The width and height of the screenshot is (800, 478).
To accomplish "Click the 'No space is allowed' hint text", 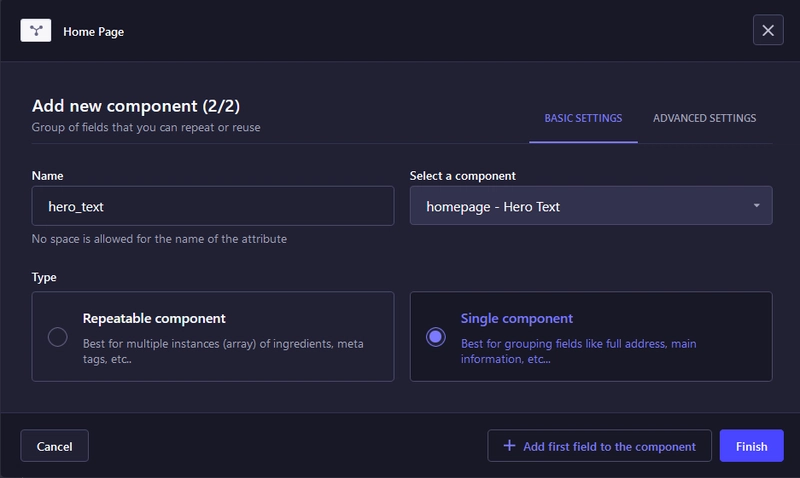I will pos(159,239).
